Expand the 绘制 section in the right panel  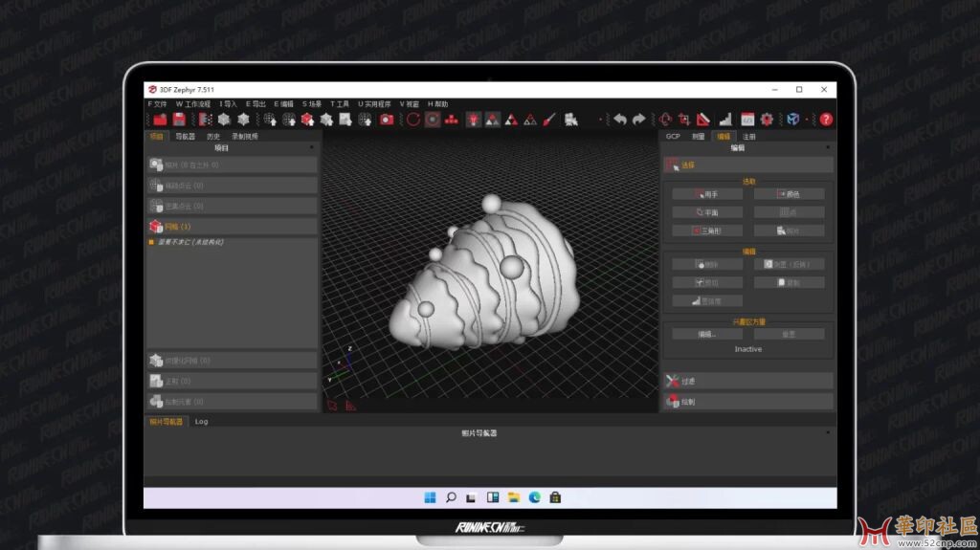point(748,401)
